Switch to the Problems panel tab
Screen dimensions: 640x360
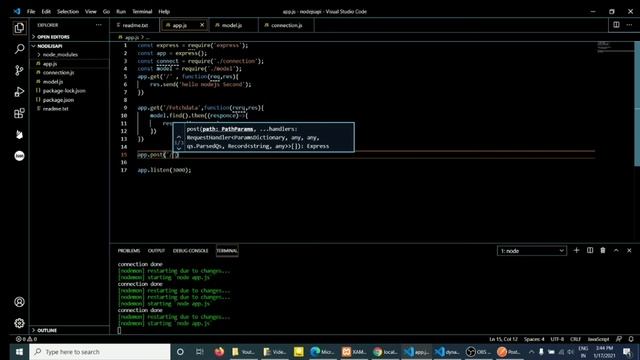coord(129,251)
